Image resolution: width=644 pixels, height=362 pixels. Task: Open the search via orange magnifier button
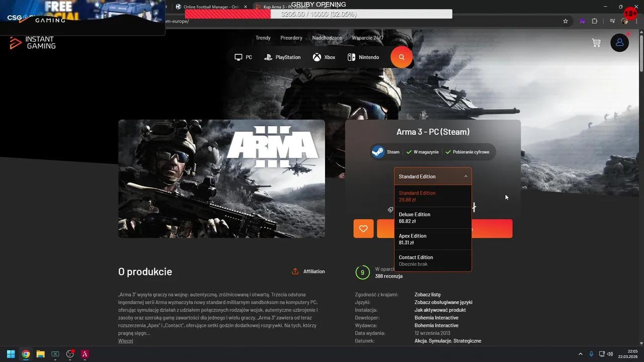[x=401, y=57]
